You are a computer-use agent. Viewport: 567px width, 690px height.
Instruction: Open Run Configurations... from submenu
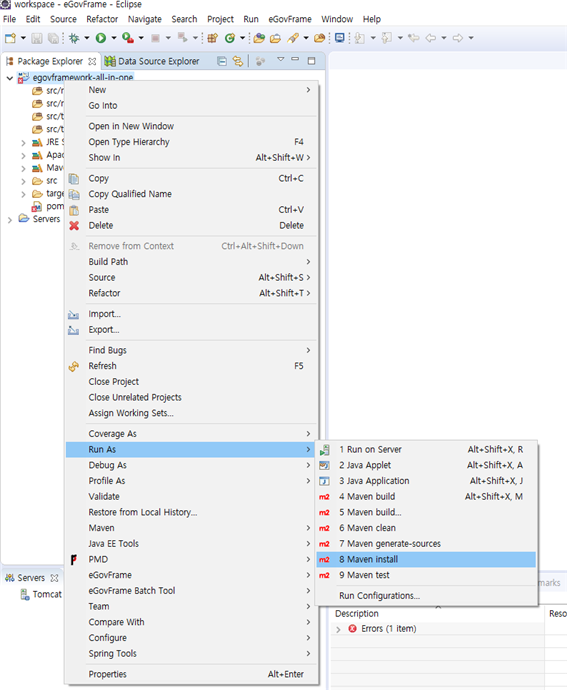tap(426, 596)
